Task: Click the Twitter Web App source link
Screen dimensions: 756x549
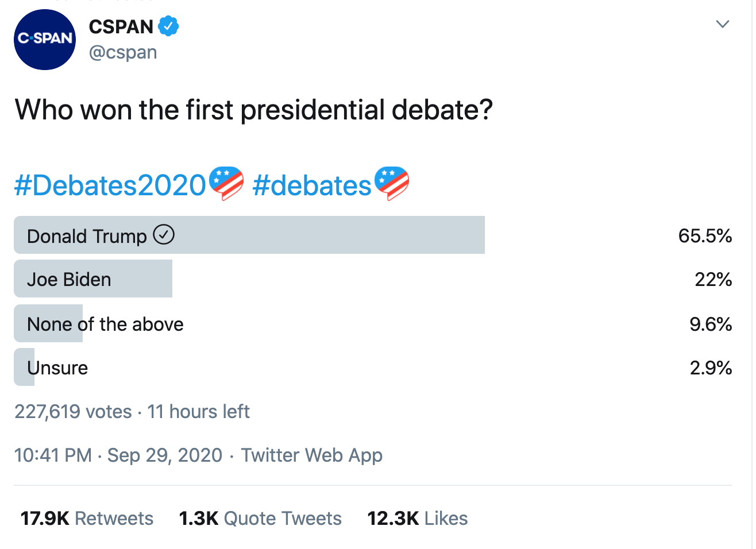Action: (x=311, y=455)
